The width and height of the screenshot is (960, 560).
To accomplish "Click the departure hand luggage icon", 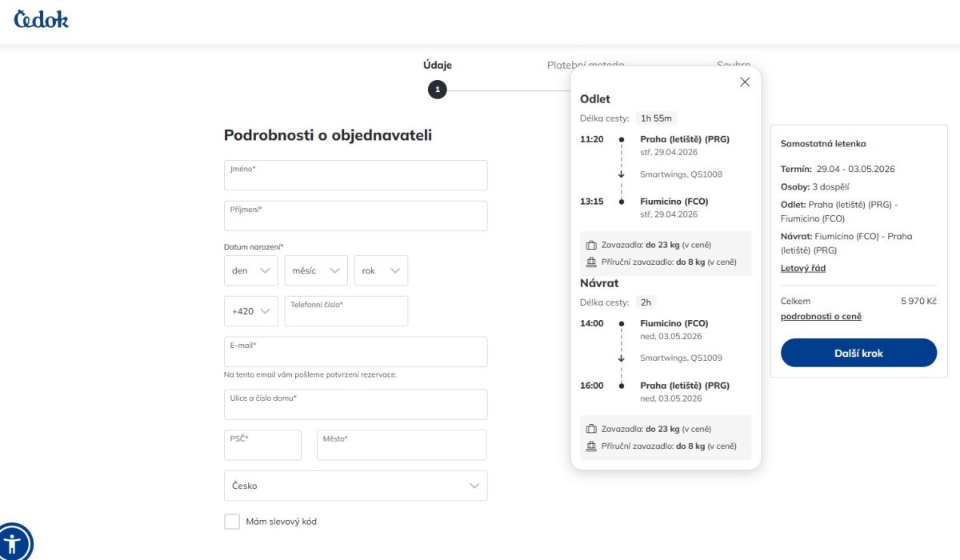I will (591, 262).
